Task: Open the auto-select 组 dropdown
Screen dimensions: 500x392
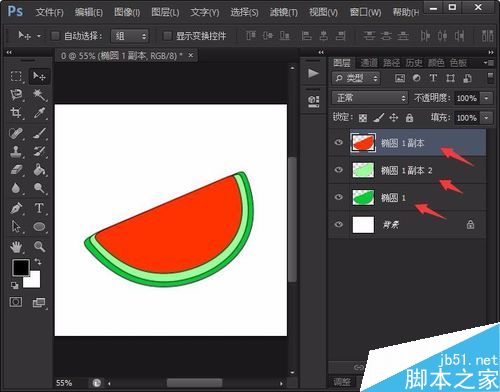Action: coord(130,36)
